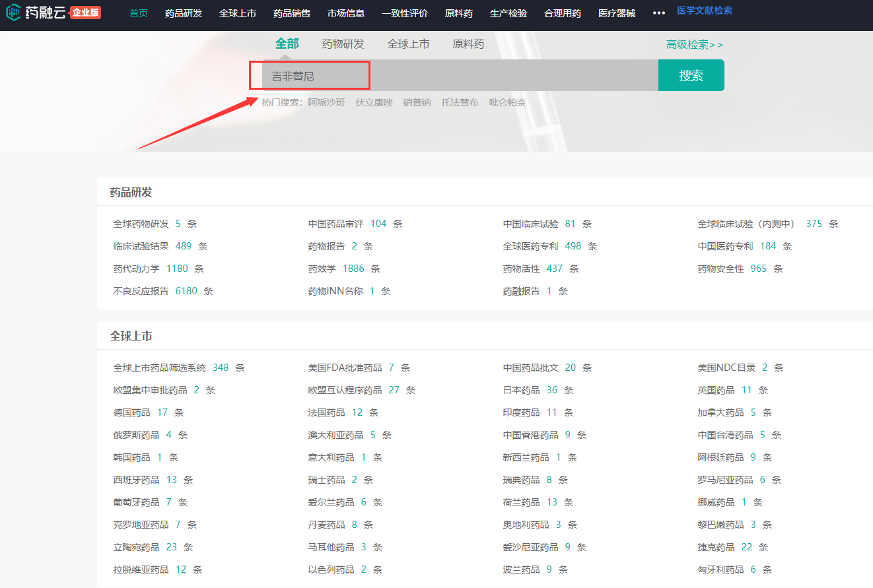Select hot search term 托法替布
Viewport: 873px width, 588px height.
point(460,102)
